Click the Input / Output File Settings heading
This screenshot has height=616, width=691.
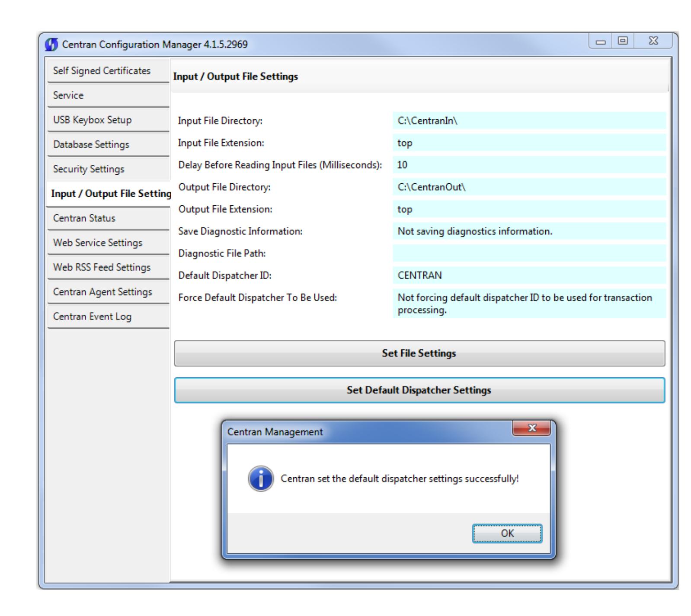pyautogui.click(x=236, y=77)
